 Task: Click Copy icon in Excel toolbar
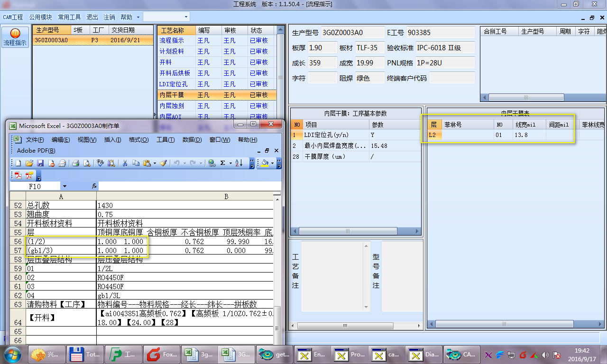click(x=136, y=163)
